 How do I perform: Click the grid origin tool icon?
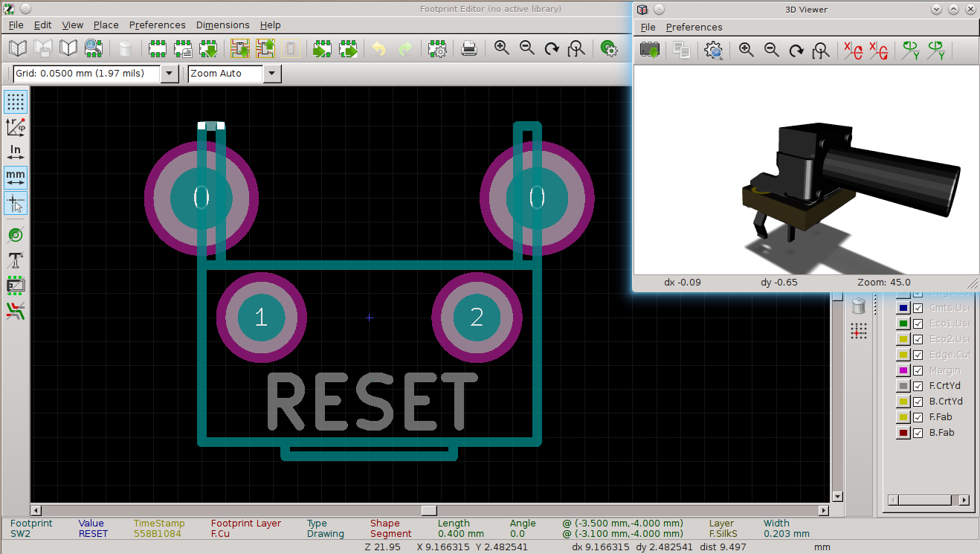click(858, 332)
